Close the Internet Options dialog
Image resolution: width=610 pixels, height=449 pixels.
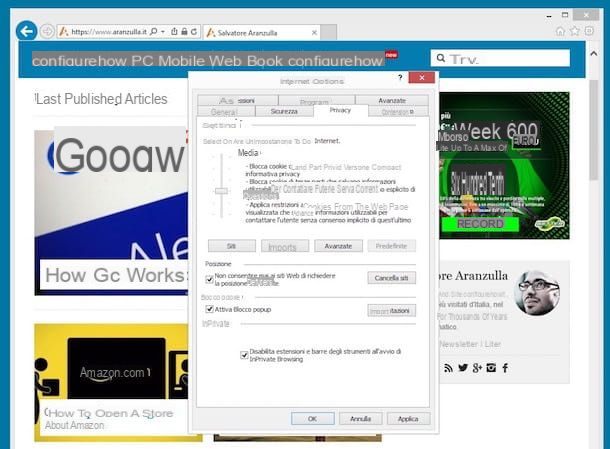(x=422, y=78)
